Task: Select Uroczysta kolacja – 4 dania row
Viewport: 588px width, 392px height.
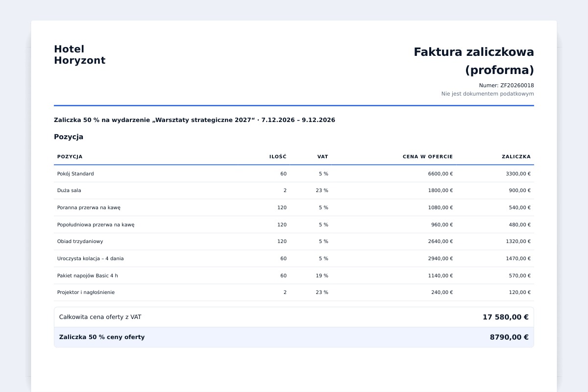Action: (x=294, y=259)
